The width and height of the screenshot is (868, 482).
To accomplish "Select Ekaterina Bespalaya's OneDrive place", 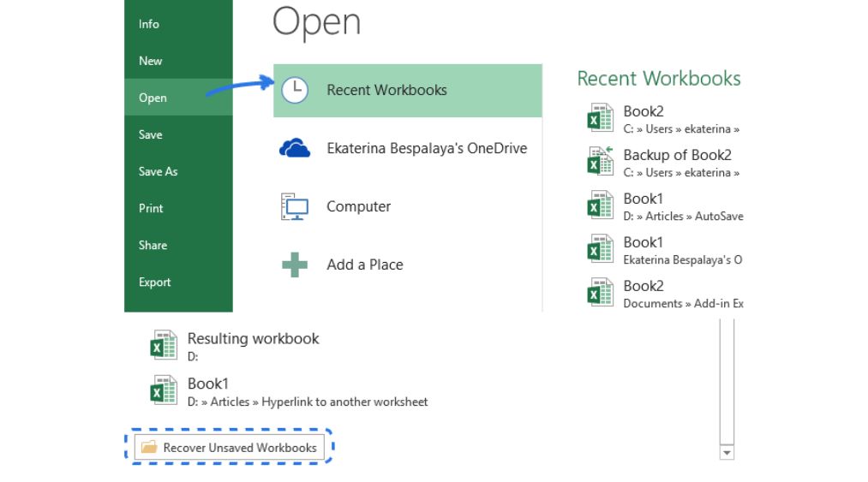I will 407,148.
